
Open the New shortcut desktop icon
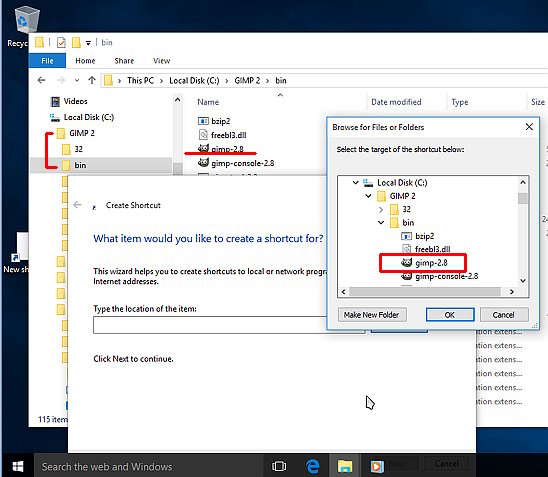pos(16,253)
